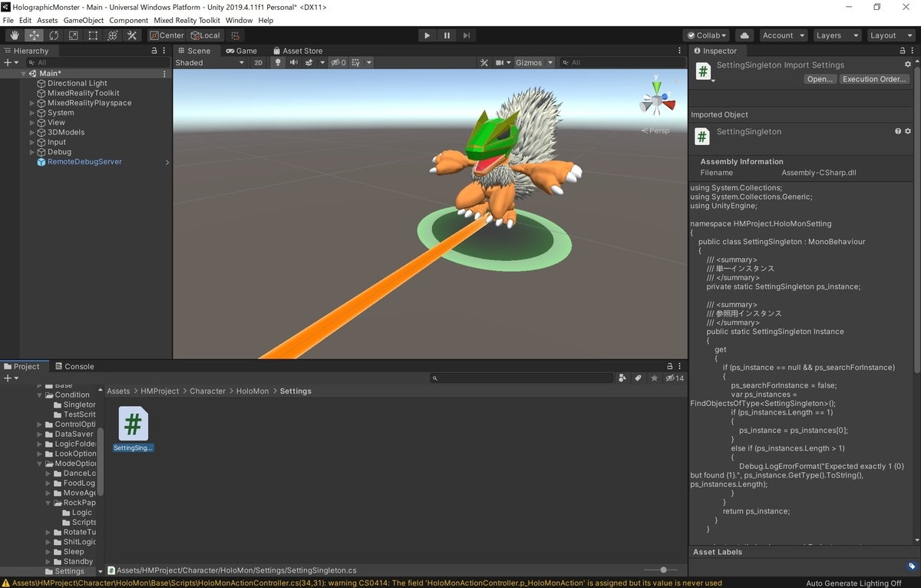Click the Execution Order... button

tap(875, 79)
